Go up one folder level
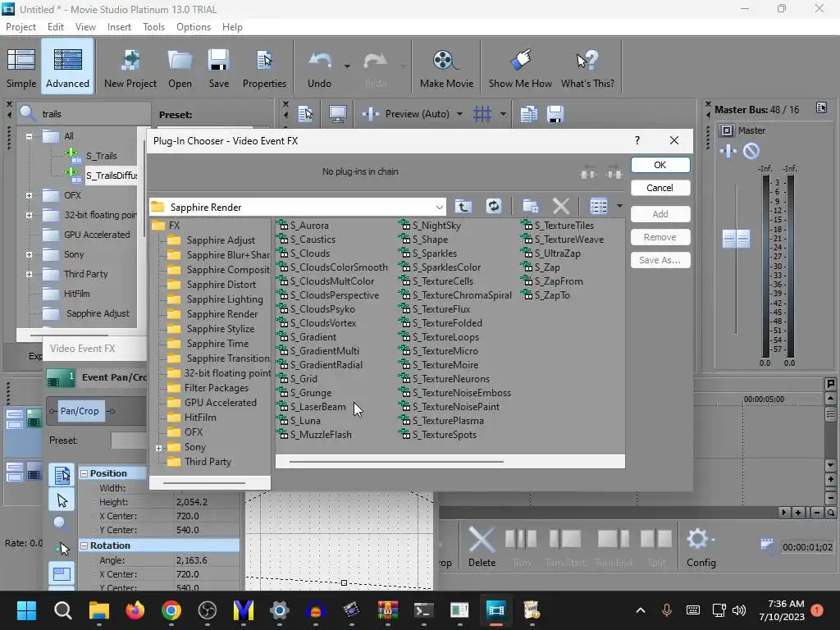 (x=463, y=206)
